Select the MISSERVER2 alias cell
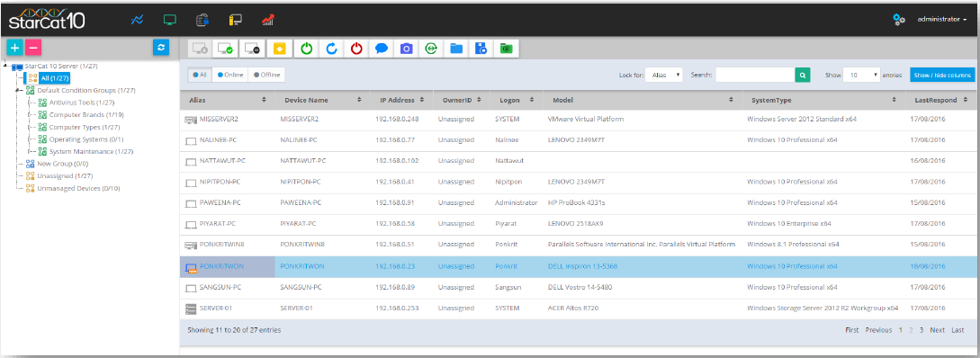 click(227, 119)
